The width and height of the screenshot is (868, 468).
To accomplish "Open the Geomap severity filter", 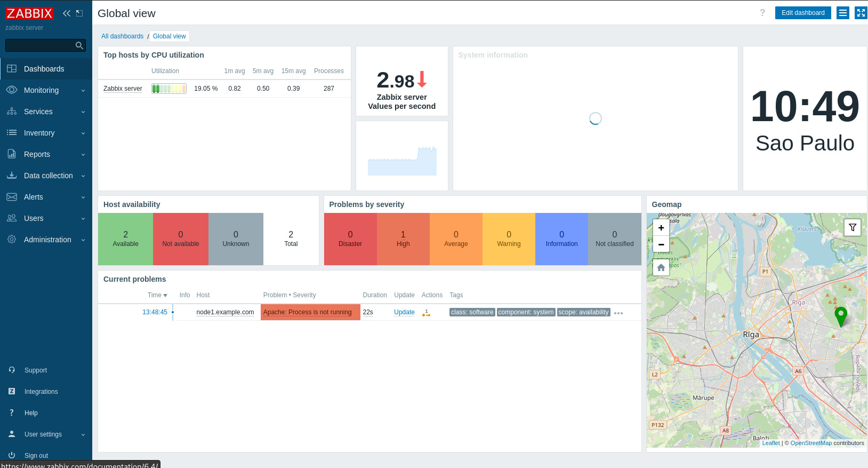I will tap(853, 227).
